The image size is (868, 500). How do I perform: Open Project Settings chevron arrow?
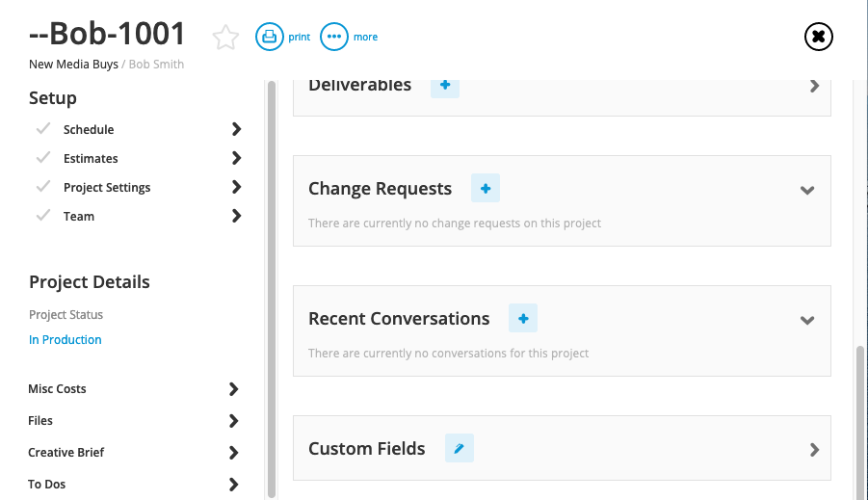coord(236,187)
